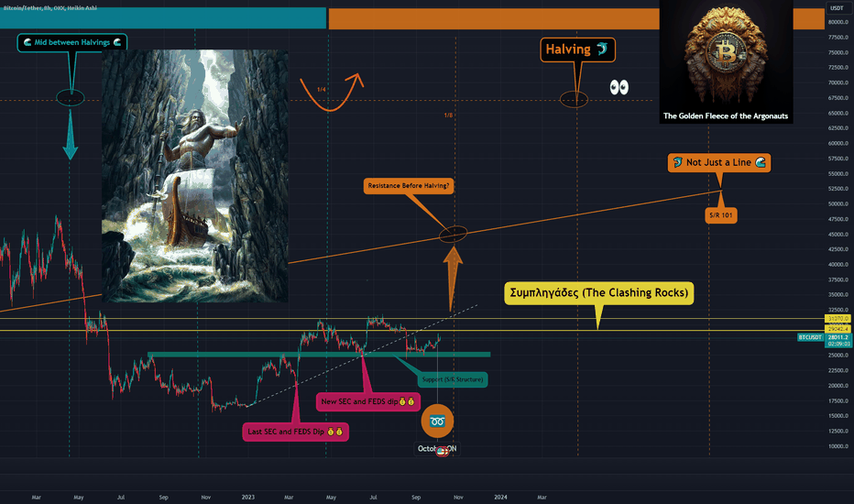Select the 'Not Just a Line' callout
The image size is (854, 504).
pyautogui.click(x=719, y=162)
